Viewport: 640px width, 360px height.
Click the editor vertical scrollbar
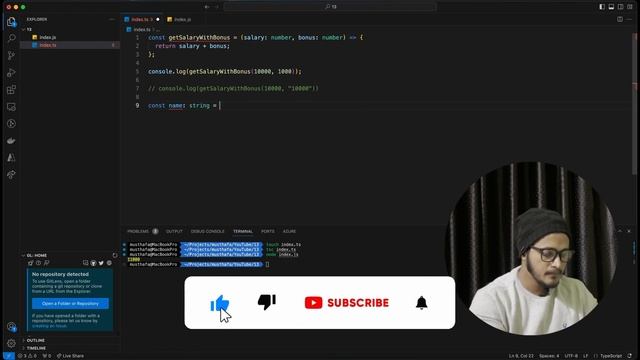pos(634,104)
